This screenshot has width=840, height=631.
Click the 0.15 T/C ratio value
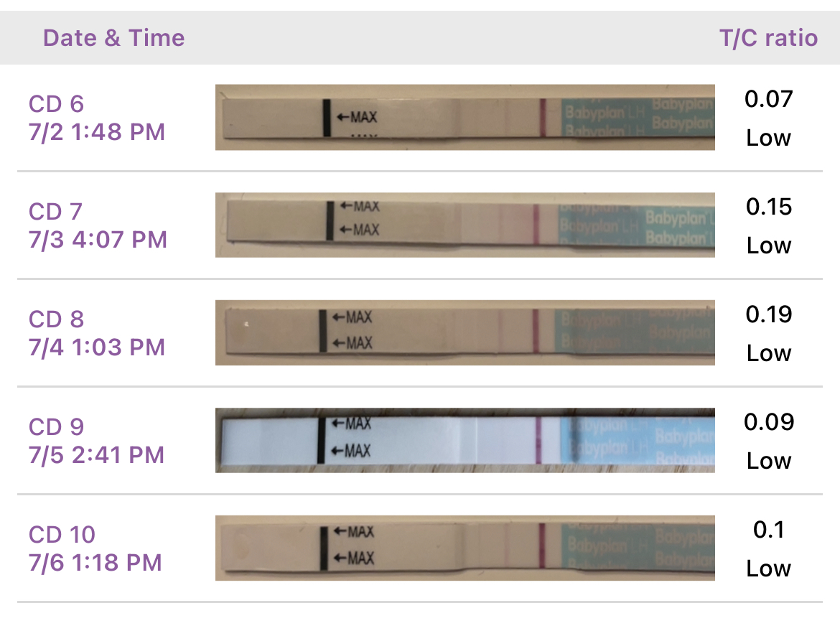[768, 207]
